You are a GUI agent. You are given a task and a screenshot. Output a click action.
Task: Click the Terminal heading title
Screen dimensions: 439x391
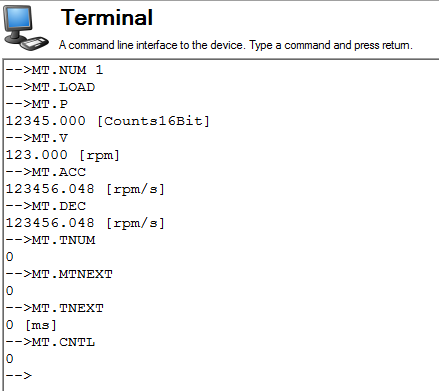point(107,18)
